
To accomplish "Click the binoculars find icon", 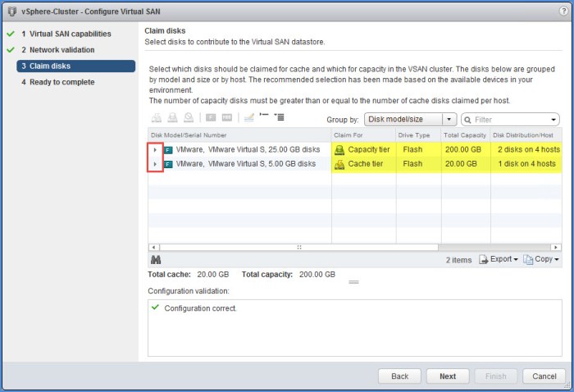I will click(x=156, y=260).
